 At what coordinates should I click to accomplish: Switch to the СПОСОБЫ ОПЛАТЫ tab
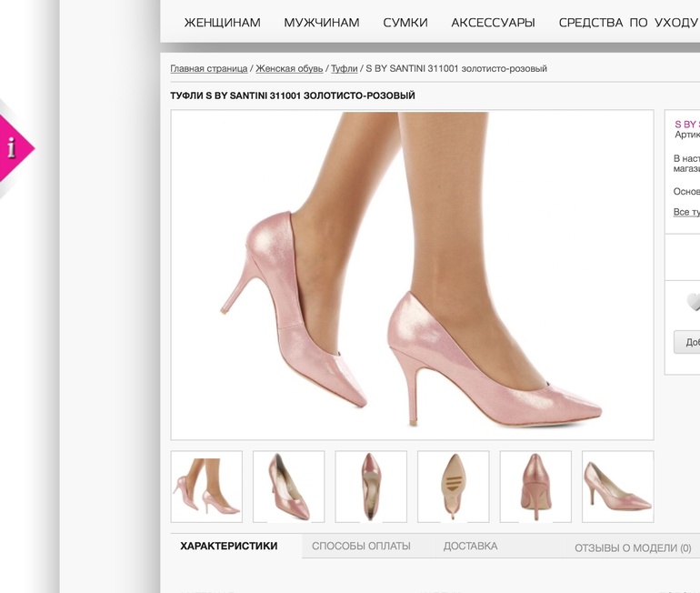361,546
